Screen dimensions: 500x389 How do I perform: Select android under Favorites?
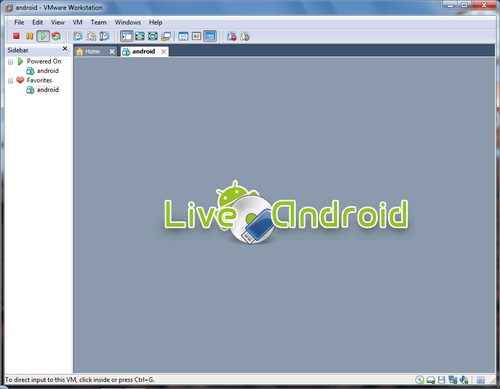click(x=48, y=90)
